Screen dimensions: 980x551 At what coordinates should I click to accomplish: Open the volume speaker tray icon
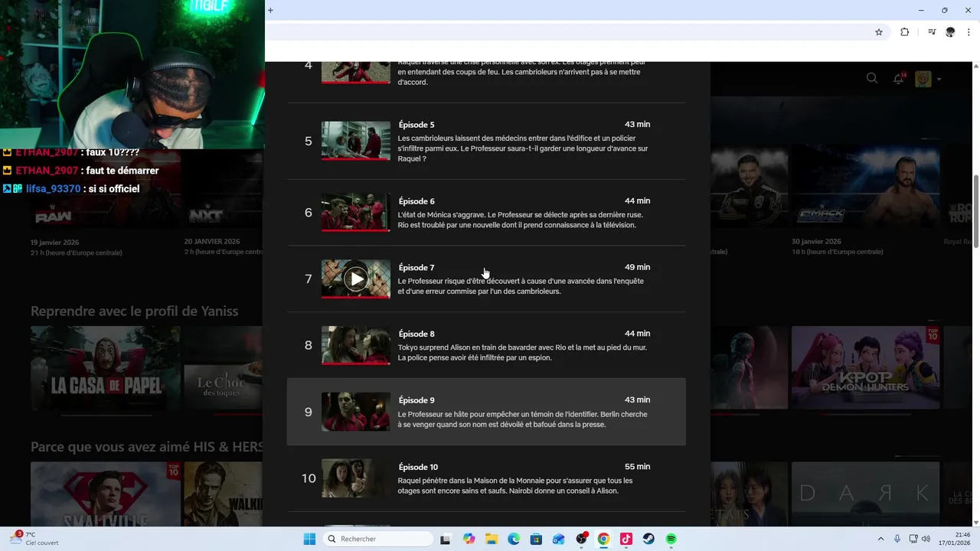point(927,539)
